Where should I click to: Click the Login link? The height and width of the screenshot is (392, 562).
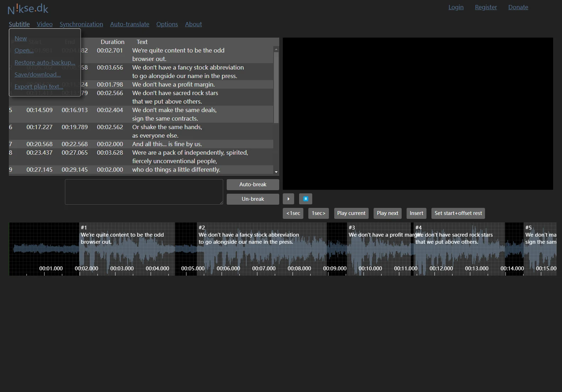click(x=456, y=7)
